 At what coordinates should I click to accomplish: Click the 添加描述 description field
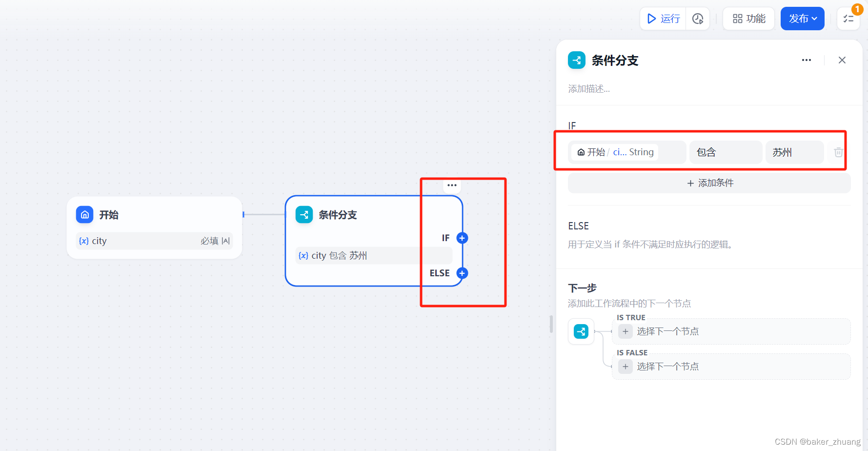[589, 88]
